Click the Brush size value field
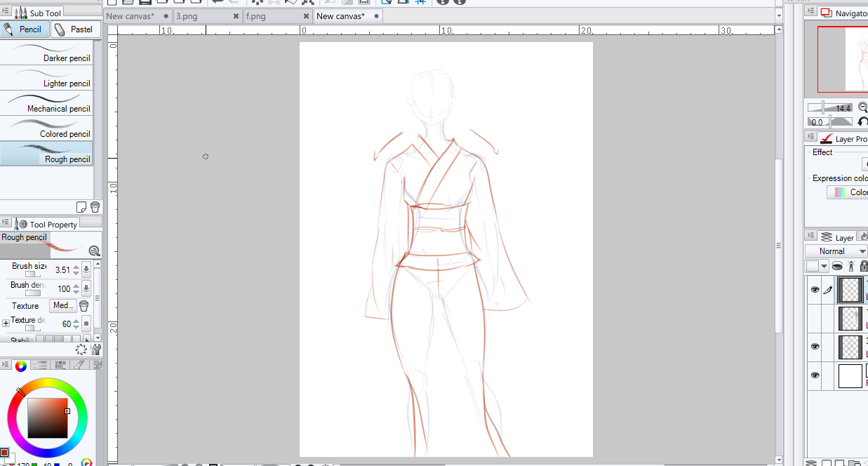 tap(62, 269)
